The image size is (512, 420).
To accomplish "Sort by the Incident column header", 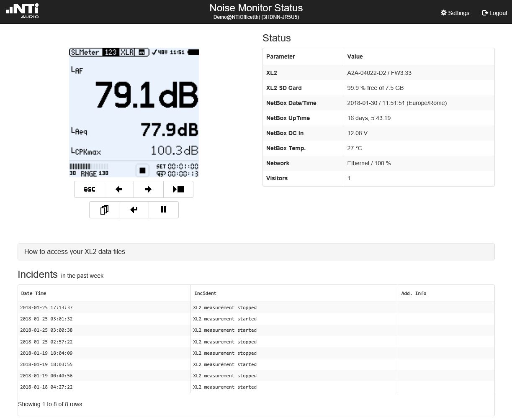I will 205,293.
